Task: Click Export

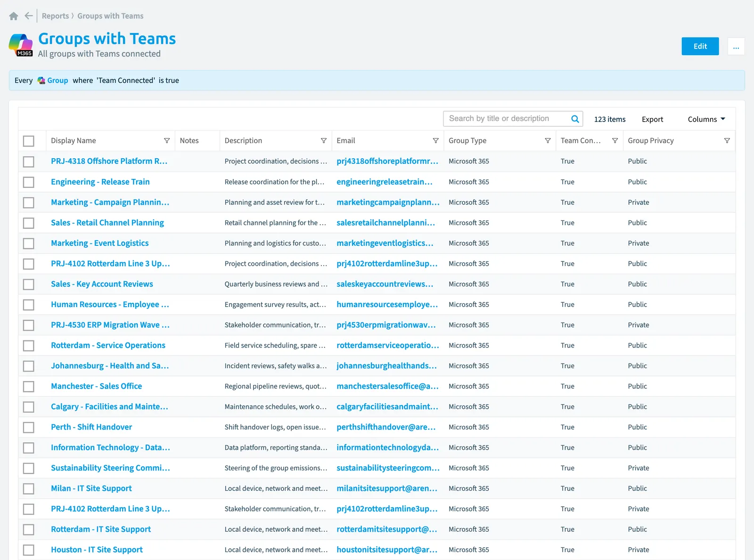Action: pos(652,120)
